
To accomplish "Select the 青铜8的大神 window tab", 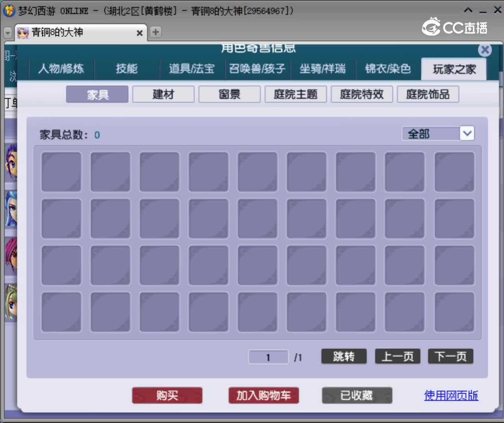I will point(81,32).
